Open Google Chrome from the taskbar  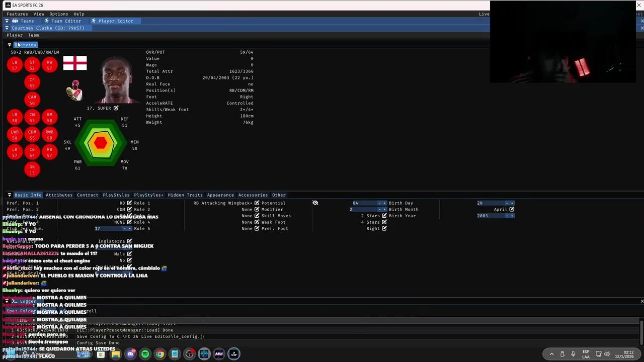(159, 354)
